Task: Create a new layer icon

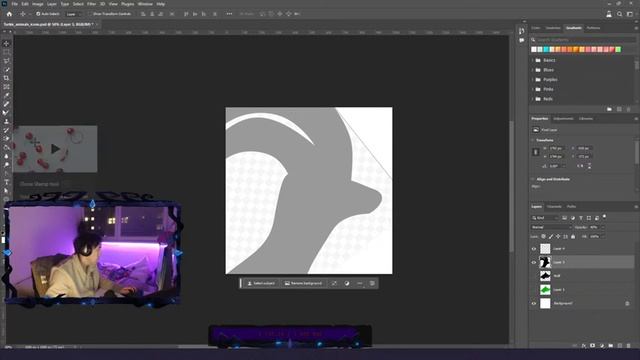Action: click(x=620, y=346)
